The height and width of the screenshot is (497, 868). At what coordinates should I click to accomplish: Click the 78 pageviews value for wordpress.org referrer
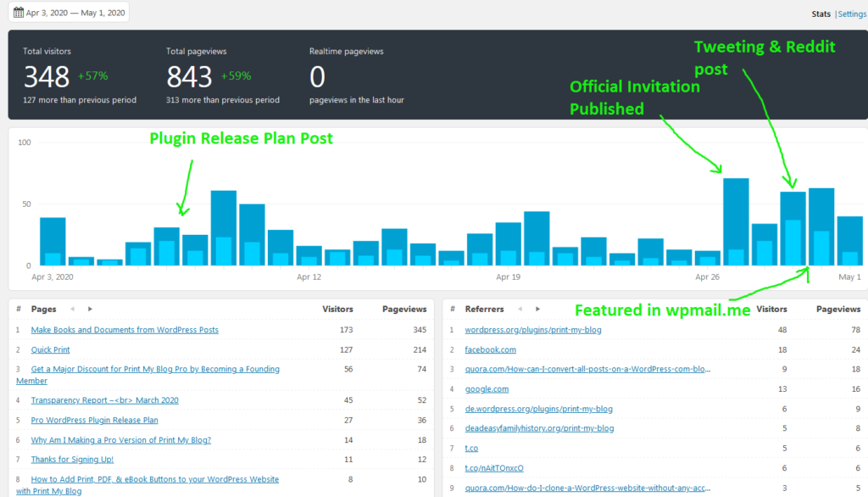856,330
